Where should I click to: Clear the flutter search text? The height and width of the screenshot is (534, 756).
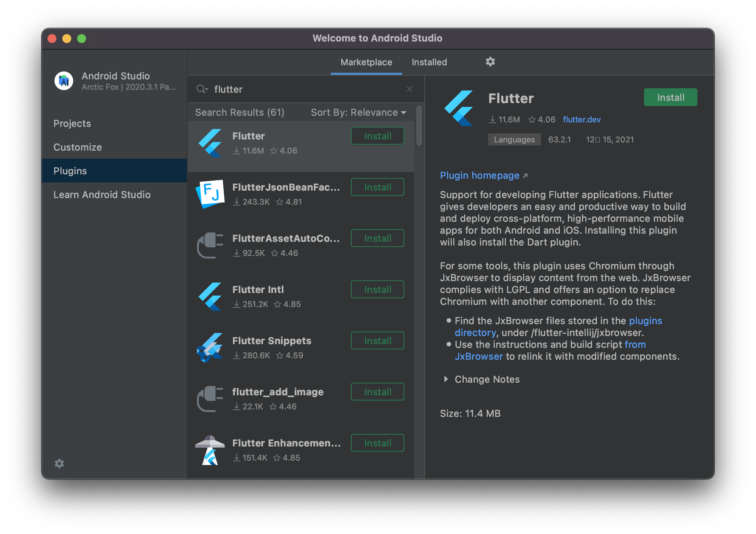410,89
